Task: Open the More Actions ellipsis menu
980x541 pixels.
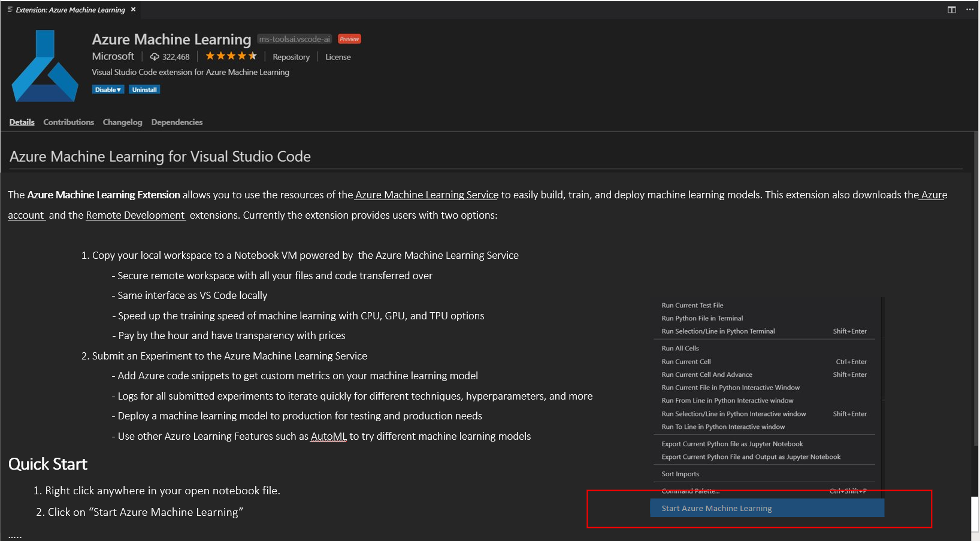Action: coord(970,10)
